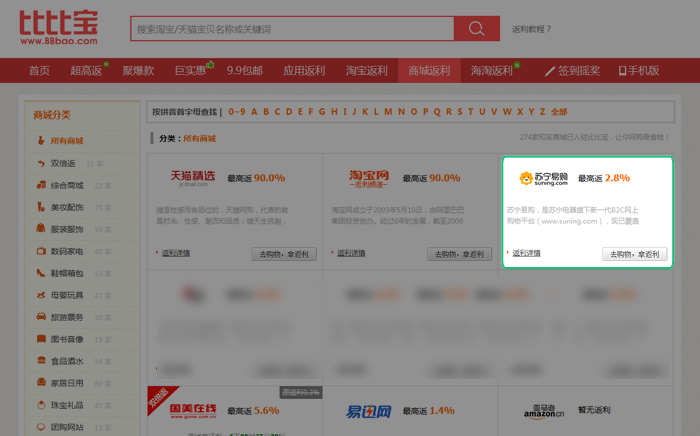Open the 超高返 nav item
The width and height of the screenshot is (700, 436).
coord(86,71)
